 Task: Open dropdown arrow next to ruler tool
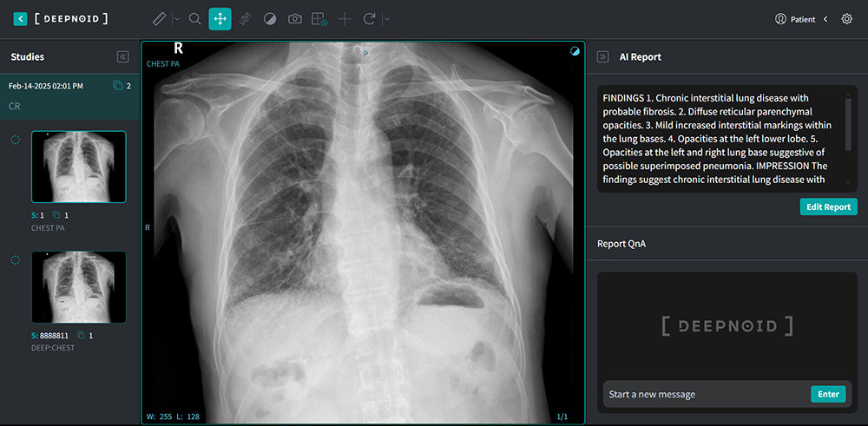pos(176,18)
